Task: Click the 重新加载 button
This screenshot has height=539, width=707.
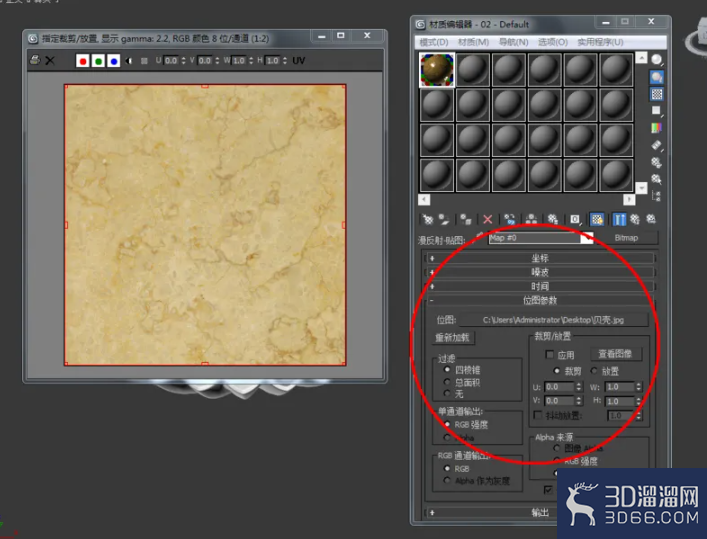Action: (452, 337)
